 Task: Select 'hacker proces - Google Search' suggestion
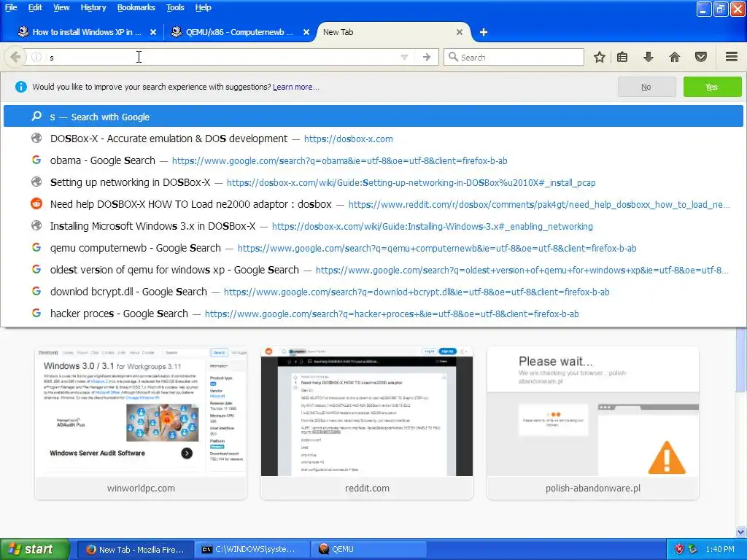pos(373,314)
